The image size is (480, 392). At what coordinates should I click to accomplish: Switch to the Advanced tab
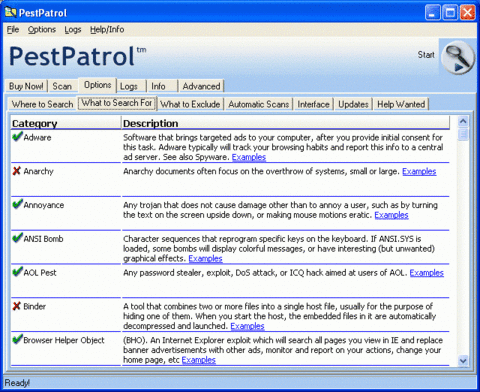pyautogui.click(x=201, y=86)
